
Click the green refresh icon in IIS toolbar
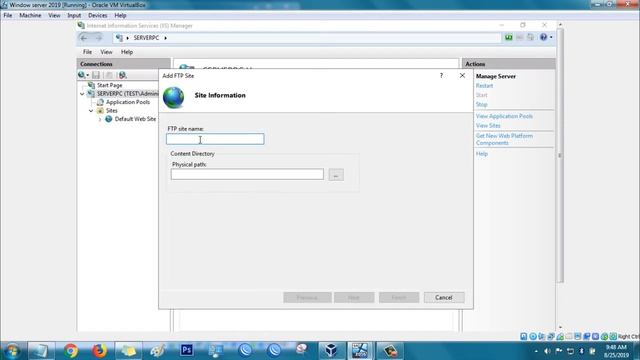click(509, 37)
